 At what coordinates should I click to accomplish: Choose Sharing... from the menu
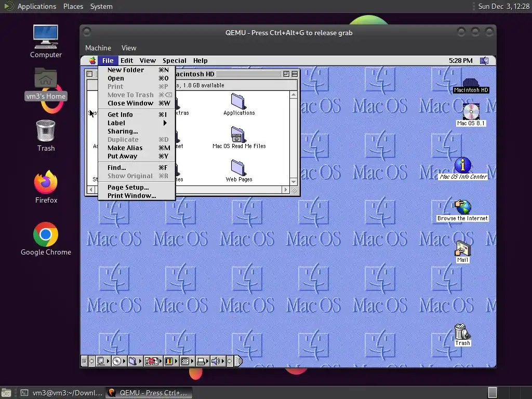click(x=137, y=131)
